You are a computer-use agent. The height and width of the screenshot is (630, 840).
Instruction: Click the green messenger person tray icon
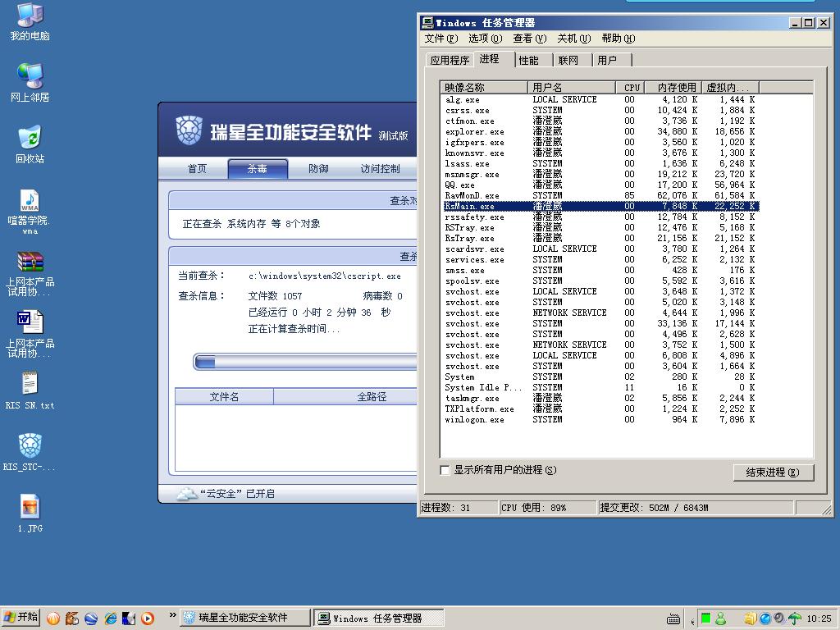point(720,619)
